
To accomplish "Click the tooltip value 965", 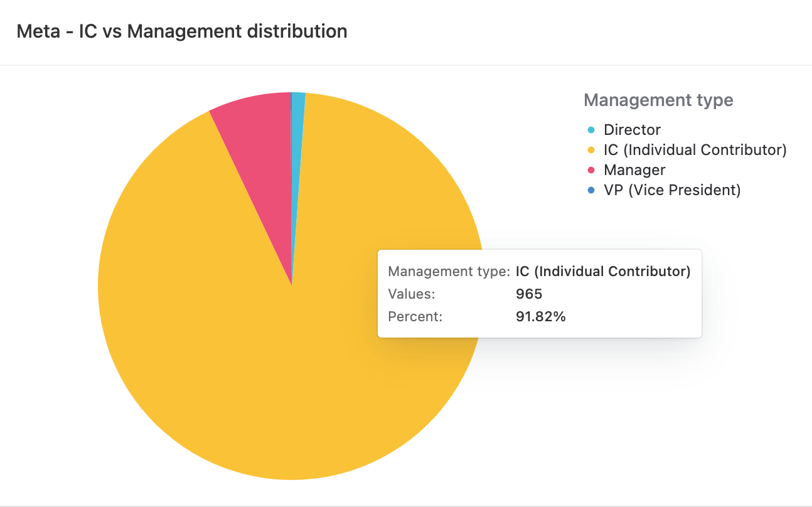I will 529,294.
